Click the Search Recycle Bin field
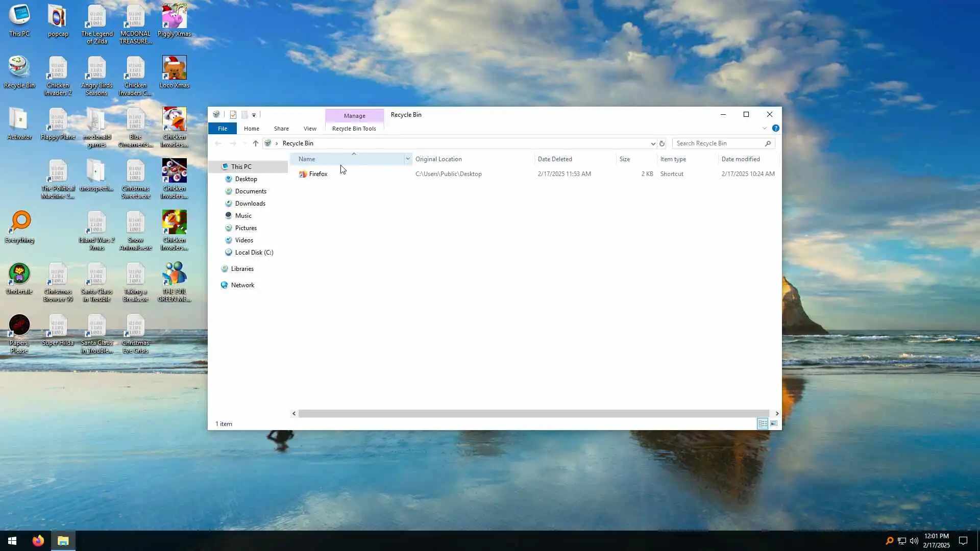 tap(719, 143)
